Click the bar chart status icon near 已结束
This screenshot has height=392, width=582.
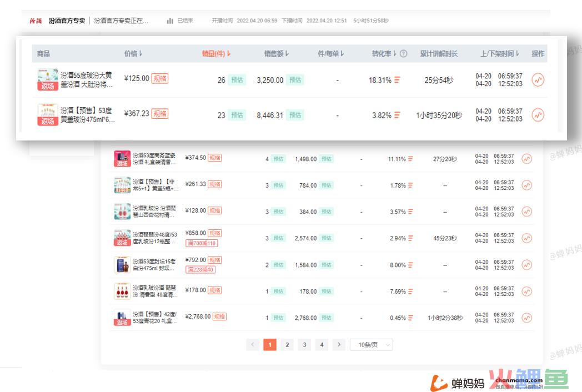(x=170, y=21)
